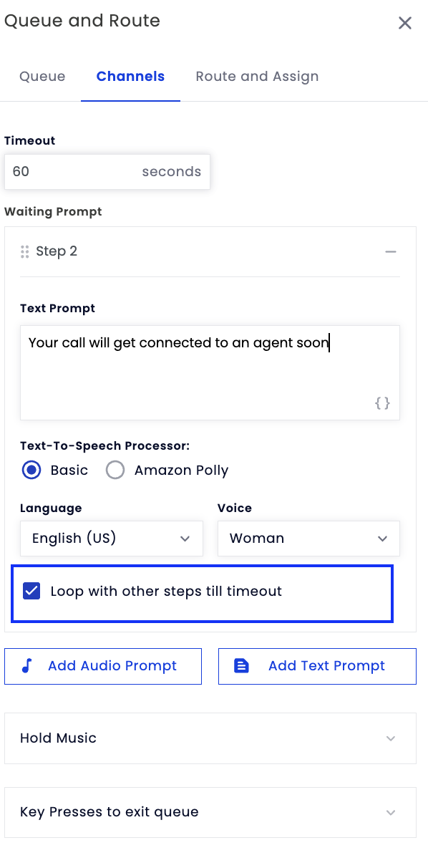The image size is (428, 868).
Task: Click inside the Text Prompt text area
Action: click(210, 372)
